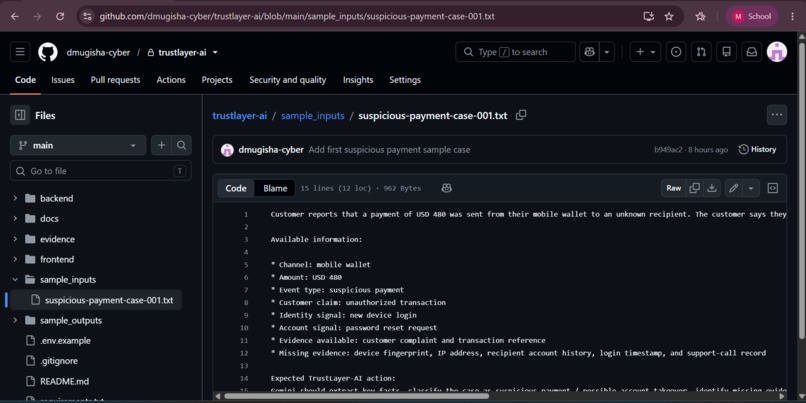Expand Copilot dropdown arrow
Screen dimensions: 806x403
(607, 52)
